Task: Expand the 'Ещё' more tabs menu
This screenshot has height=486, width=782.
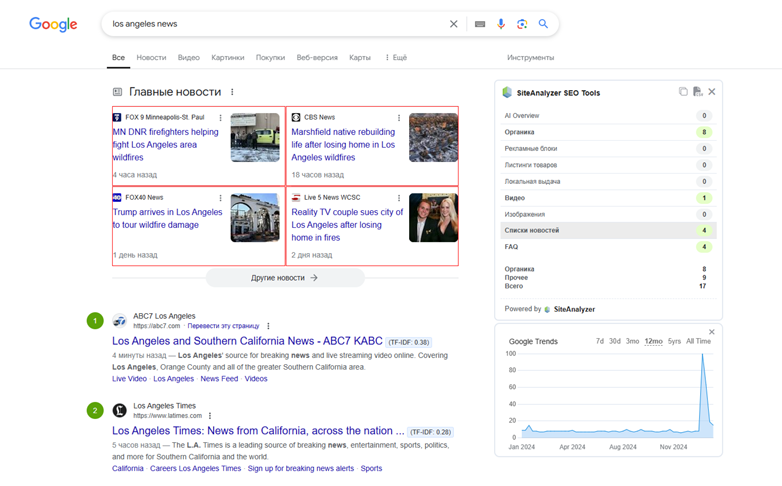Action: point(396,57)
